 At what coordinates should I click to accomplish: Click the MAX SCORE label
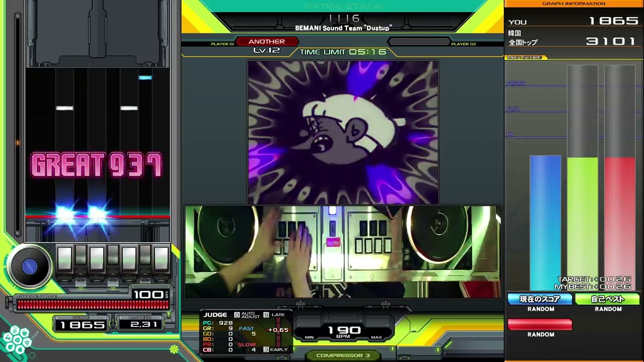pyautogui.click(x=524, y=57)
